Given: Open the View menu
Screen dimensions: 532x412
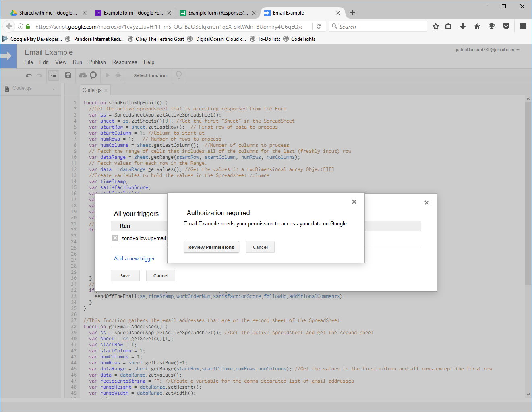Looking at the screenshot, I should 61,62.
